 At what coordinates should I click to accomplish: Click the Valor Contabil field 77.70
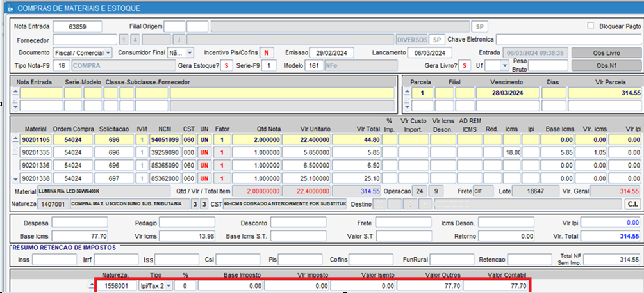coord(496,285)
